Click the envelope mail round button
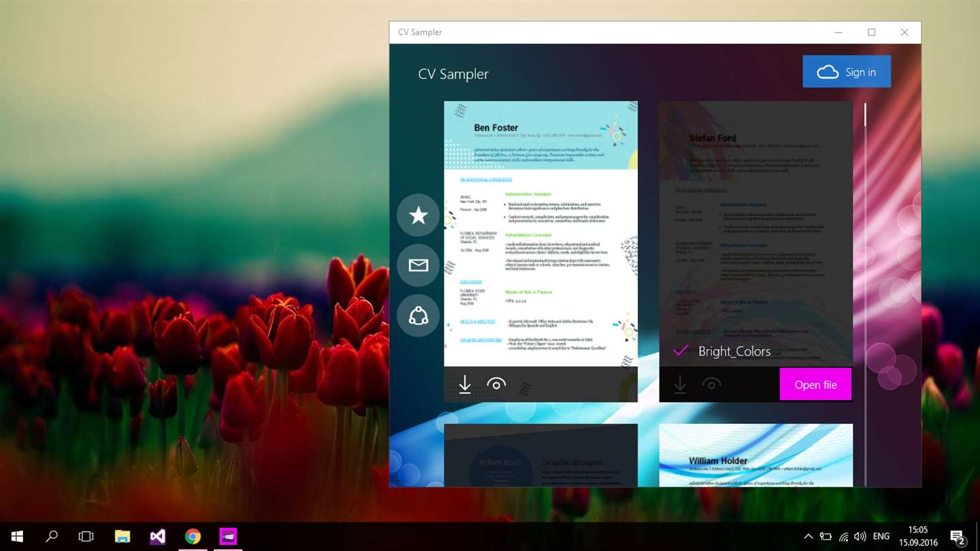This screenshot has width=980, height=551. [418, 265]
